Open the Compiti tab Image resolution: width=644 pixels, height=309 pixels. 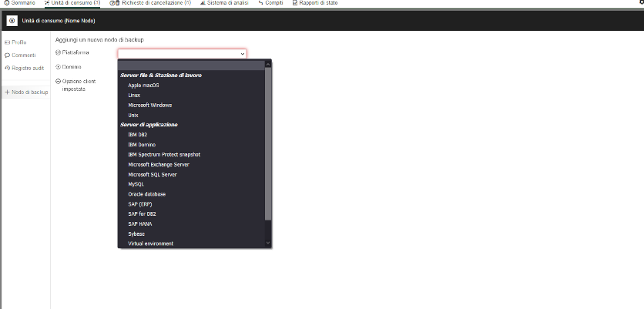pyautogui.click(x=270, y=3)
